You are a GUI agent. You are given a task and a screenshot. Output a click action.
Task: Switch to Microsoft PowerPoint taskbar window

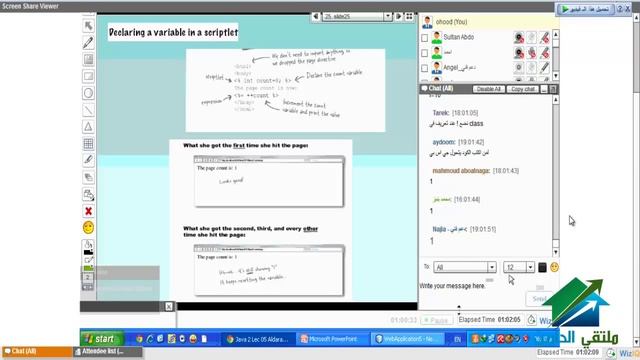[333, 339]
